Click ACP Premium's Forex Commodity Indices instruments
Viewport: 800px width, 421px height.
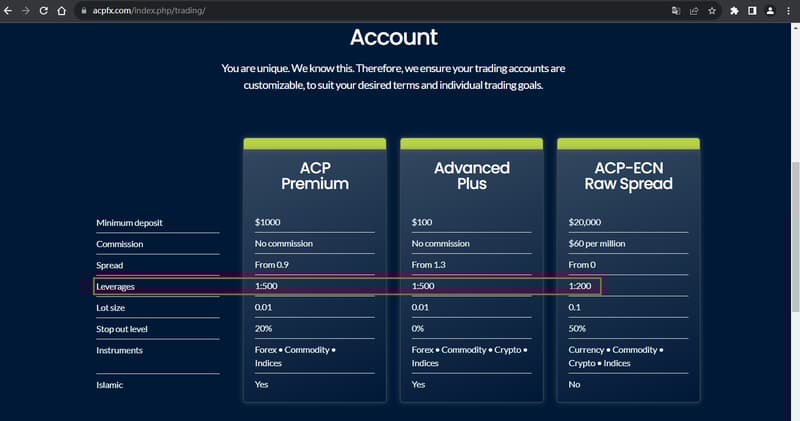[x=295, y=356]
